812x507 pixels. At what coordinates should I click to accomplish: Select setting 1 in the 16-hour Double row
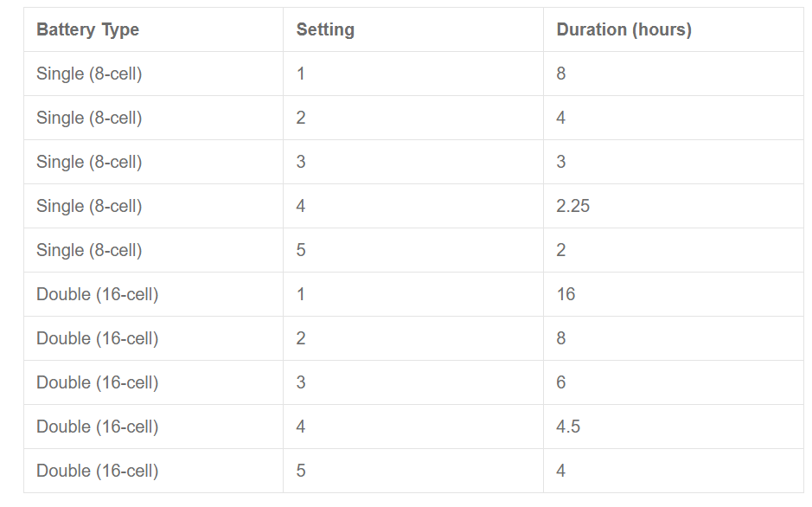(x=301, y=294)
